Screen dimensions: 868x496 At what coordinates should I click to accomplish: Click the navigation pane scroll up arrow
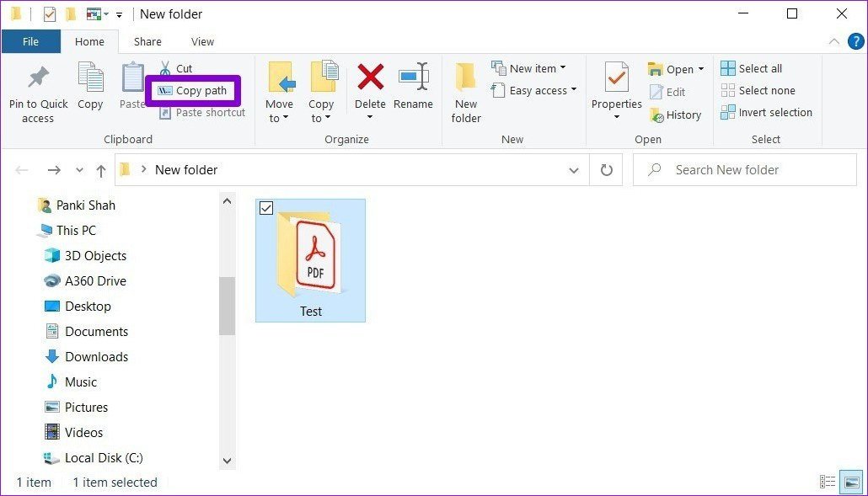tap(227, 201)
